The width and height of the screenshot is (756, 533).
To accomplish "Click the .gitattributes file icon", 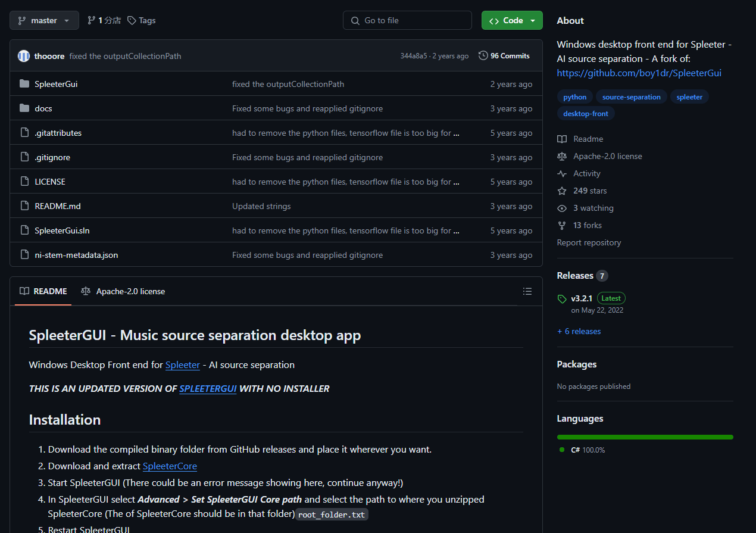I will (24, 133).
